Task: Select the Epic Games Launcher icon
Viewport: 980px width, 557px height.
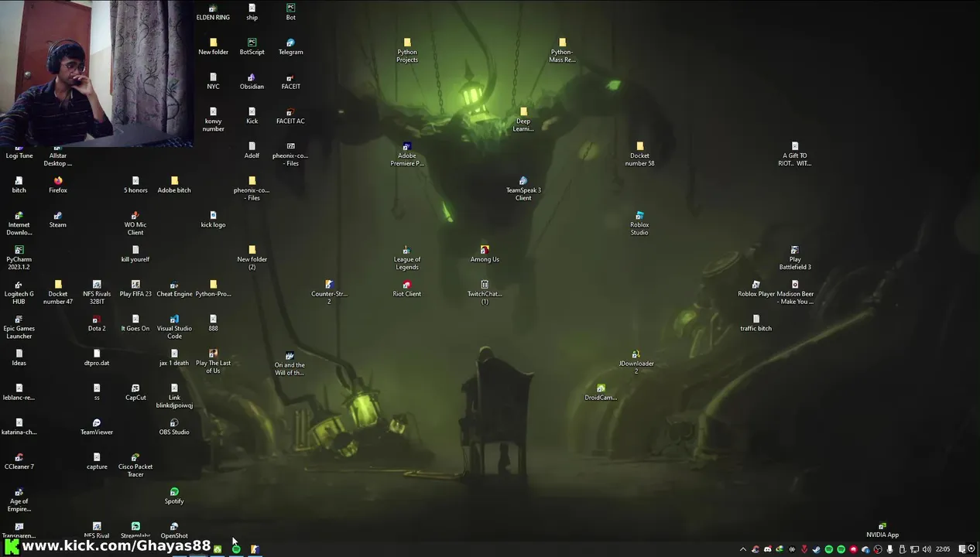Action: (19, 327)
